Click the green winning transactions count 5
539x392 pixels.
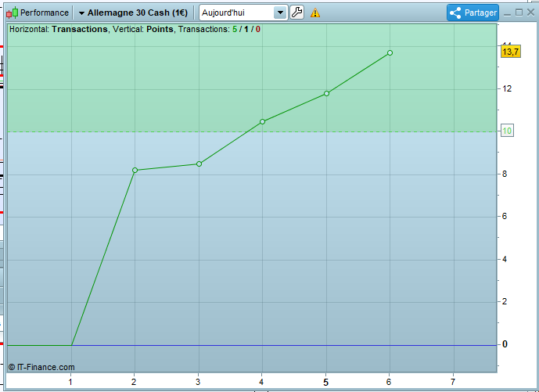tap(235, 29)
